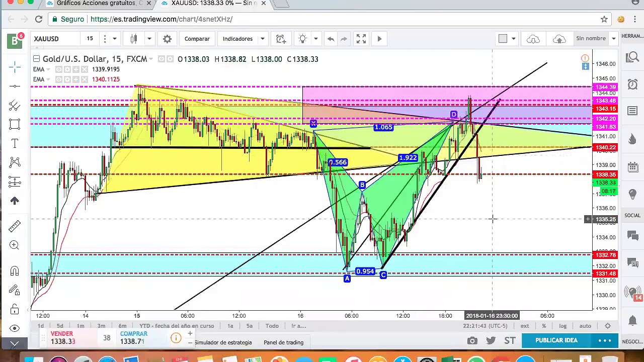Viewport: 644px width, 362px height.
Task: Select the 1d time range
Action: tap(40, 326)
